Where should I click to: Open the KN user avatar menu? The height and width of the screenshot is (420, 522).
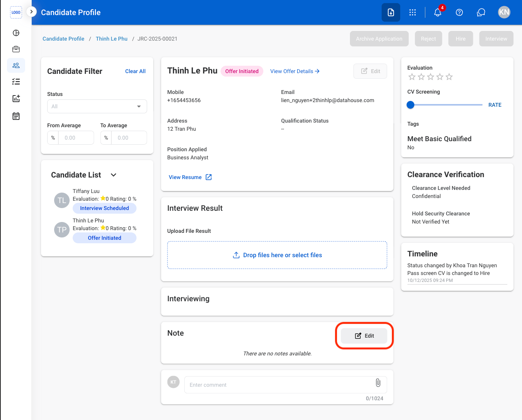coord(504,12)
